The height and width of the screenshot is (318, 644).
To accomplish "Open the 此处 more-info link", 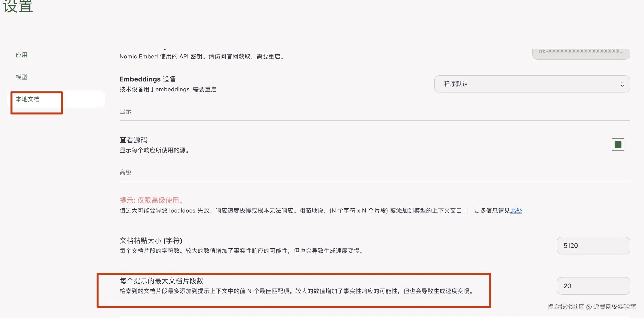I will coord(516,211).
